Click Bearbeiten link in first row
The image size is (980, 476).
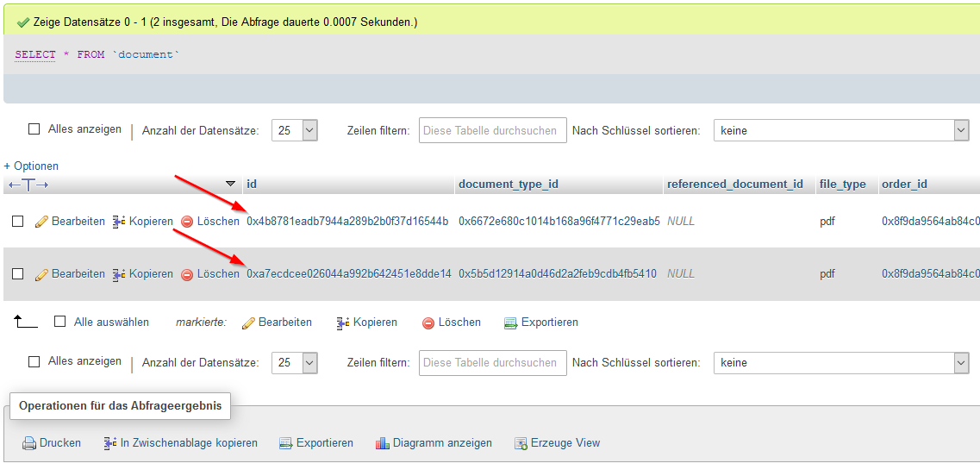point(78,222)
